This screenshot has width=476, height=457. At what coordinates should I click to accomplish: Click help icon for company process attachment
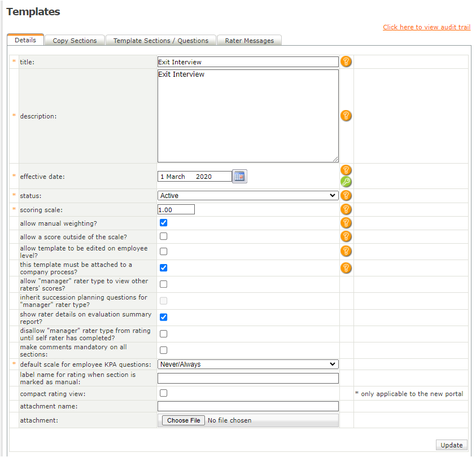(346, 268)
